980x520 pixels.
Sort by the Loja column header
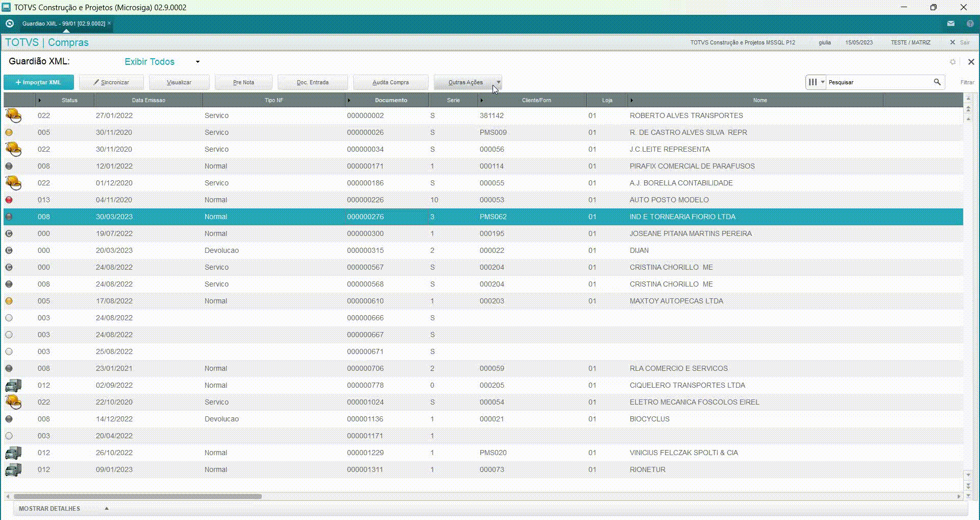[x=607, y=100]
